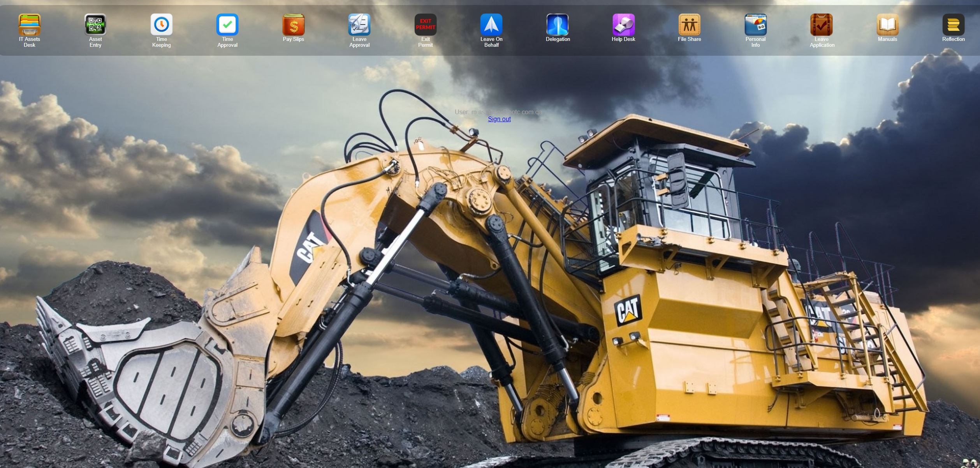This screenshot has height=468, width=980.
Task: Open the Personal Info icon
Action: click(755, 25)
